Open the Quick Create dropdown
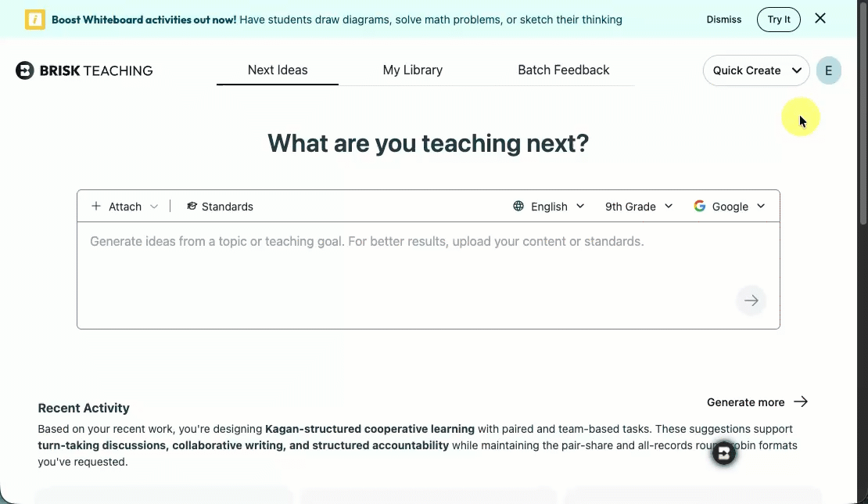This screenshot has width=868, height=504. [755, 70]
